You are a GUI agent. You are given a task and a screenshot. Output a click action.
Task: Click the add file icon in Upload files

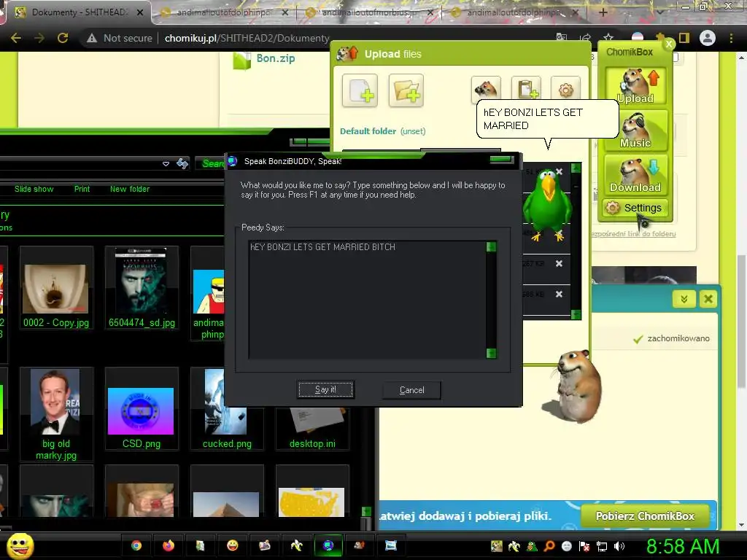[360, 90]
